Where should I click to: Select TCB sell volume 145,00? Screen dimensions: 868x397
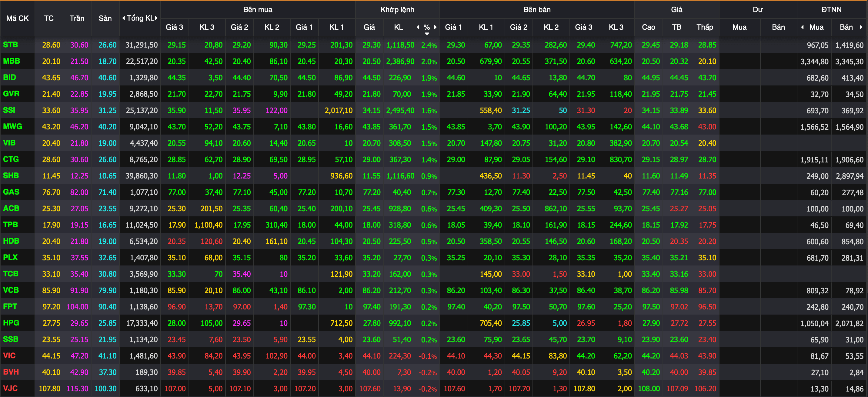(491, 274)
